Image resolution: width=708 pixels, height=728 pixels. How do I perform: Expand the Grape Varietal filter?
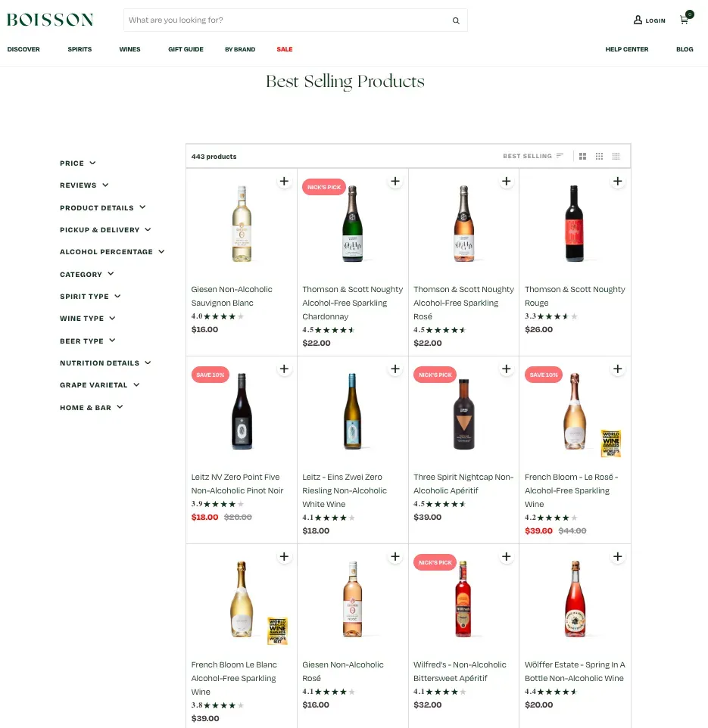click(99, 385)
